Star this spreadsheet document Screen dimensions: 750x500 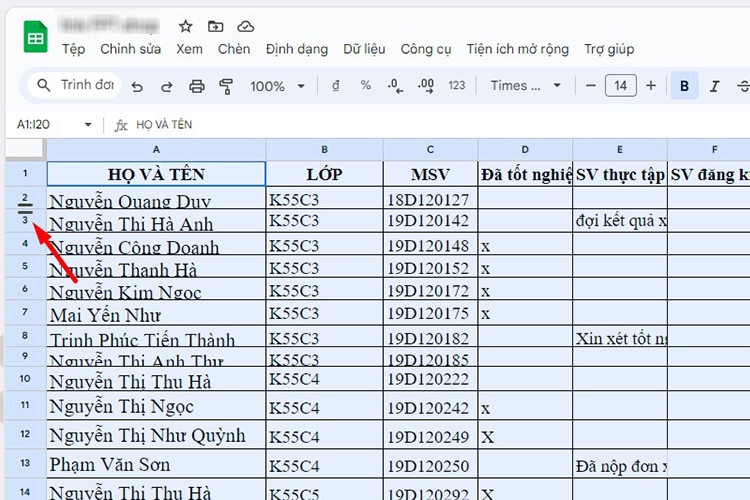click(x=186, y=26)
